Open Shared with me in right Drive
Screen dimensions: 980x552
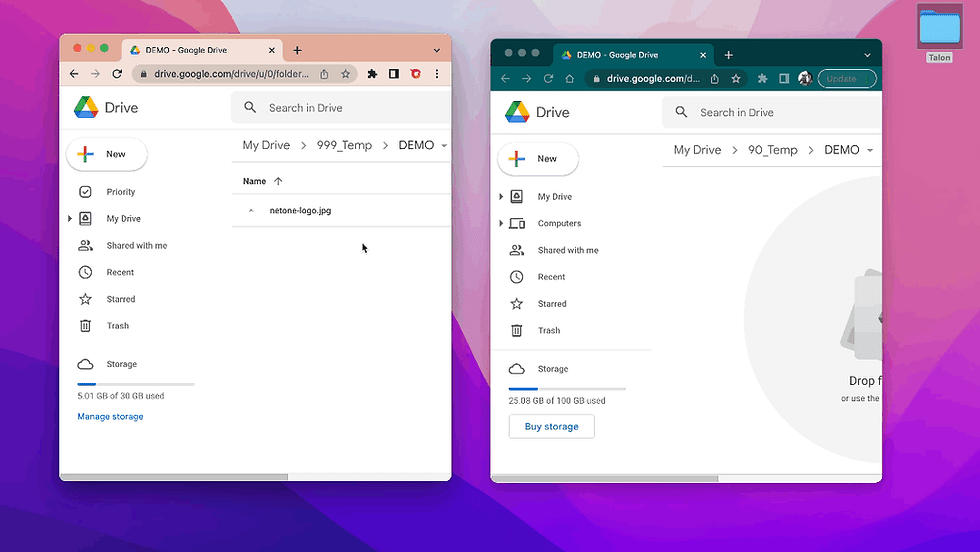coord(568,250)
